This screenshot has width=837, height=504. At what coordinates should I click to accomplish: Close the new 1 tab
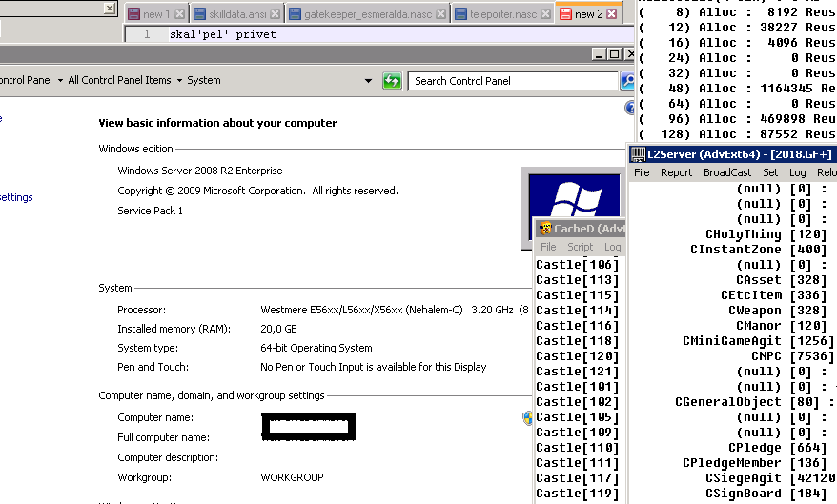click(180, 14)
